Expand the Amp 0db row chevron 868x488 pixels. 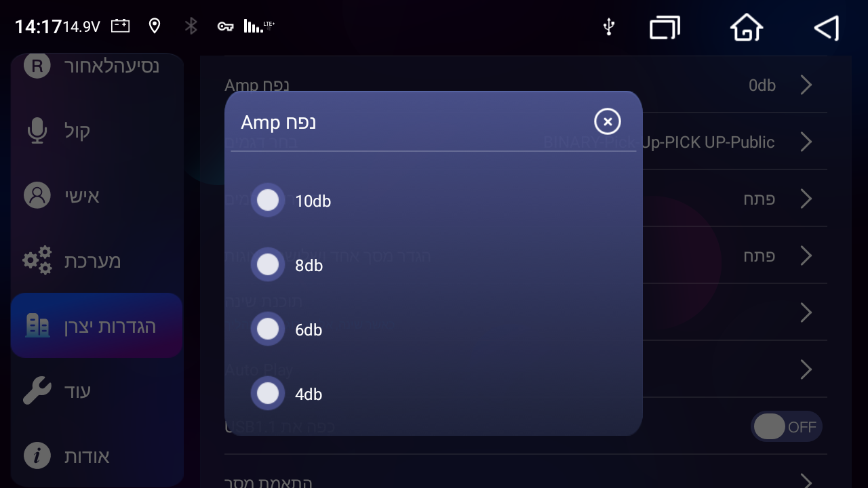(806, 85)
